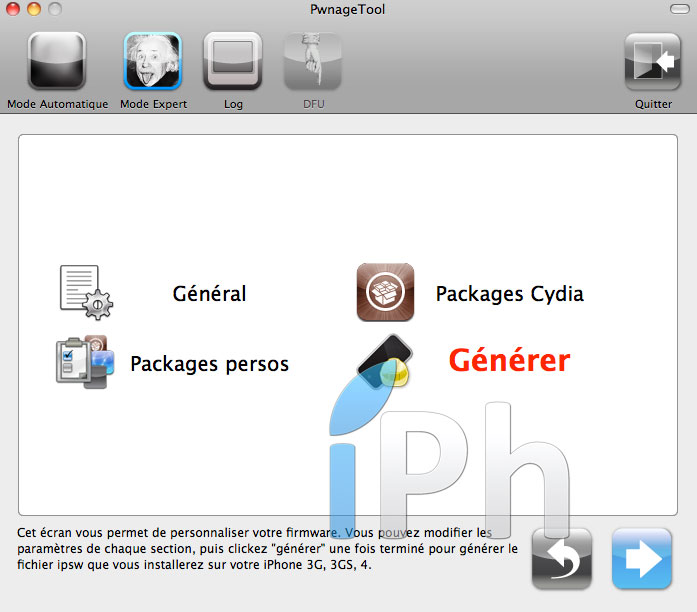Switch to Mode Automatique toolbar icon

tap(57, 62)
